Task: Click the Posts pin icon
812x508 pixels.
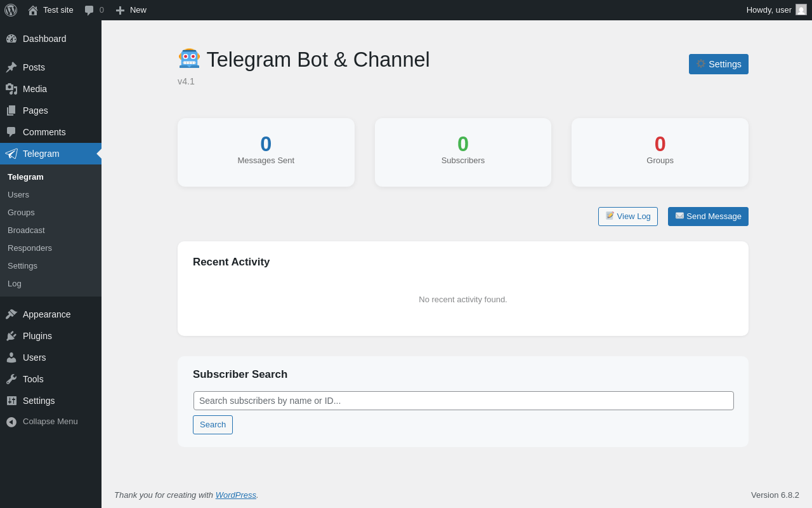Action: [11, 67]
